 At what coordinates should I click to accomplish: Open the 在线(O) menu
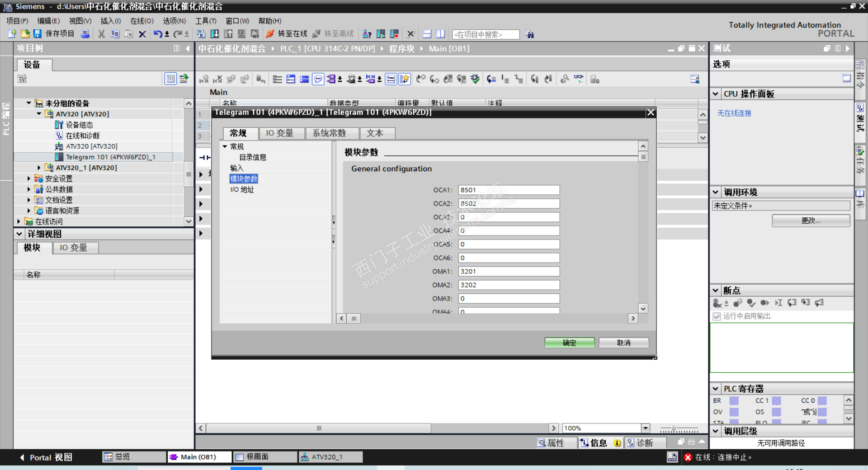(142, 21)
